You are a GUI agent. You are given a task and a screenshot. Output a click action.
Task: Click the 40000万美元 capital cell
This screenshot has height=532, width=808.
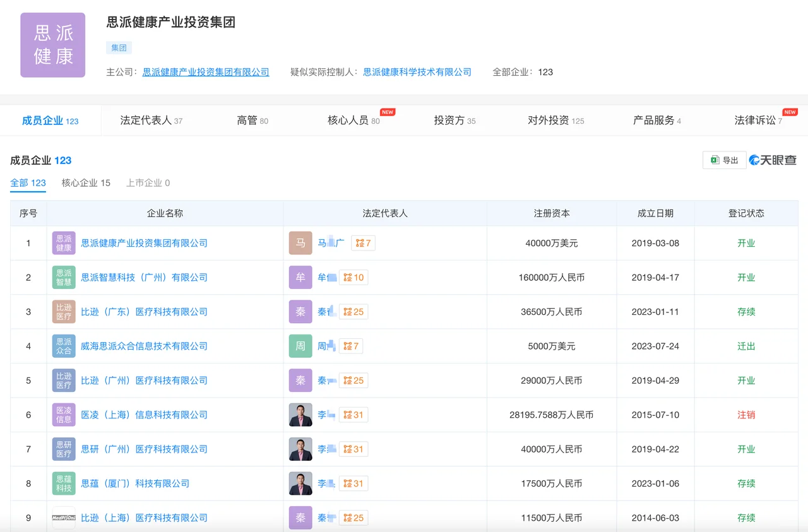(x=552, y=243)
